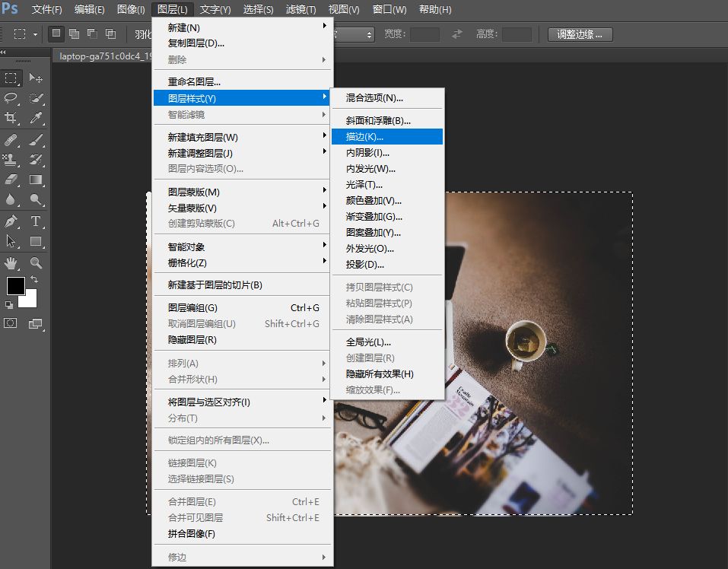Choose Subtract from Selection mode
The height and width of the screenshot is (569, 728).
pyautogui.click(x=92, y=34)
